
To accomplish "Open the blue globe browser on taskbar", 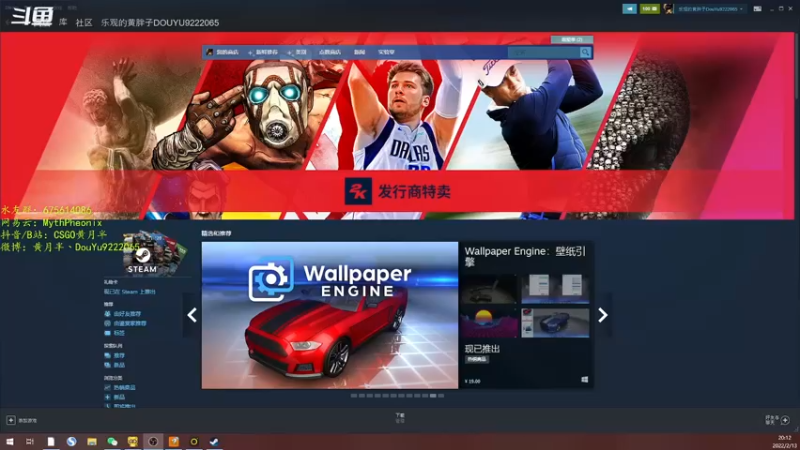I will (71, 441).
